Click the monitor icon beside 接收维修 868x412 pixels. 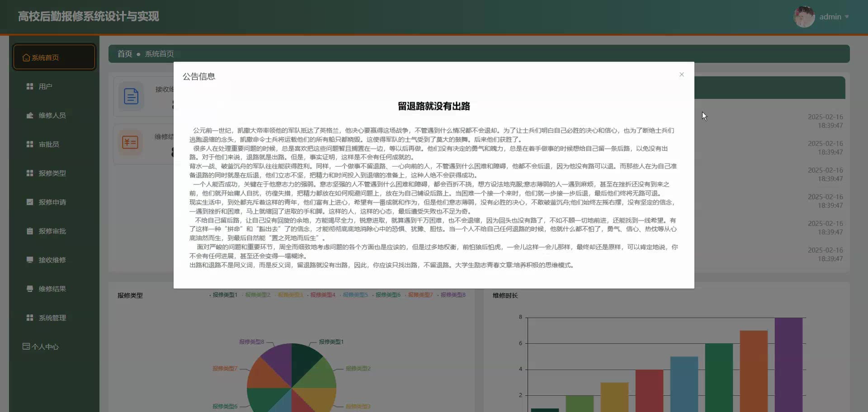click(30, 260)
